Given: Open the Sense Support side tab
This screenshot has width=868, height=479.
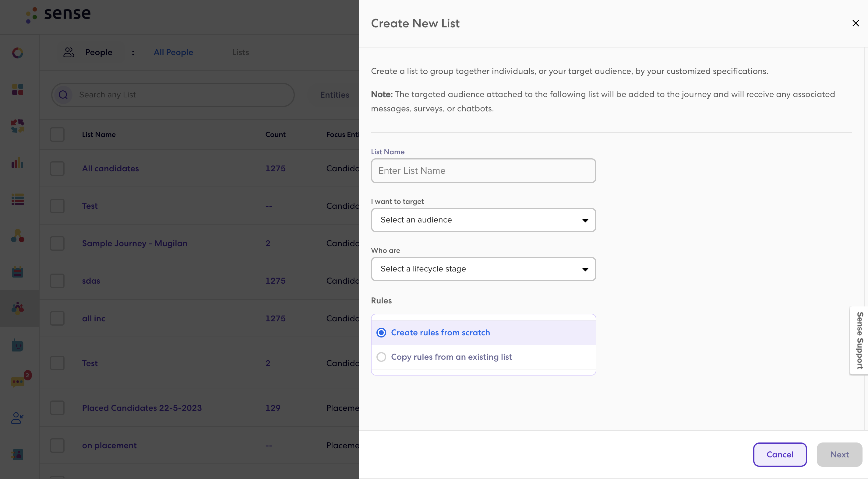Looking at the screenshot, I should click(x=859, y=340).
